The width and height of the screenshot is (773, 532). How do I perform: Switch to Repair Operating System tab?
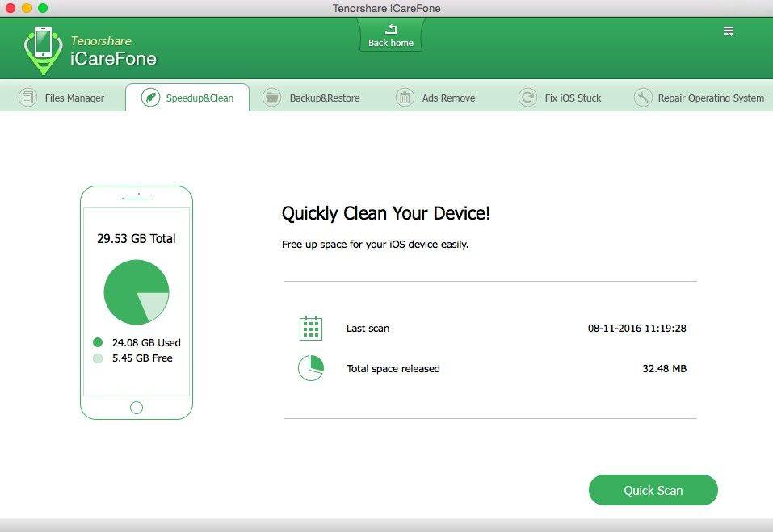point(699,98)
